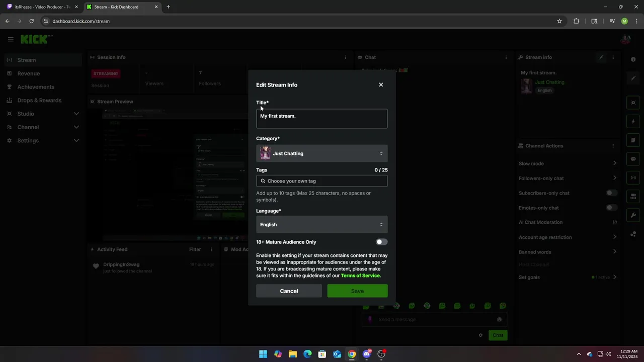Image resolution: width=644 pixels, height=362 pixels.
Task: Click the broadcast signal icon in right toolbar
Action: tap(633, 177)
